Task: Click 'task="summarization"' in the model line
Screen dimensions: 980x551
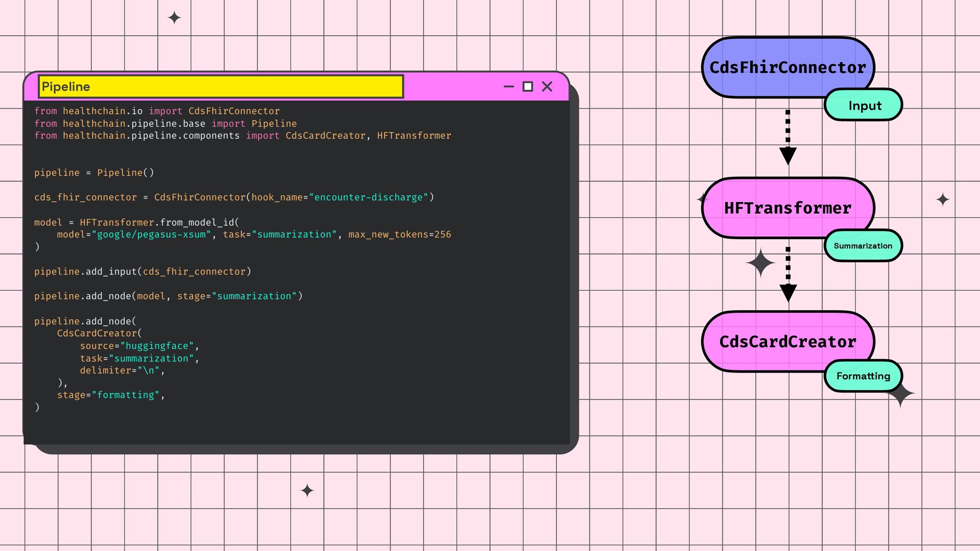Action: pos(280,235)
